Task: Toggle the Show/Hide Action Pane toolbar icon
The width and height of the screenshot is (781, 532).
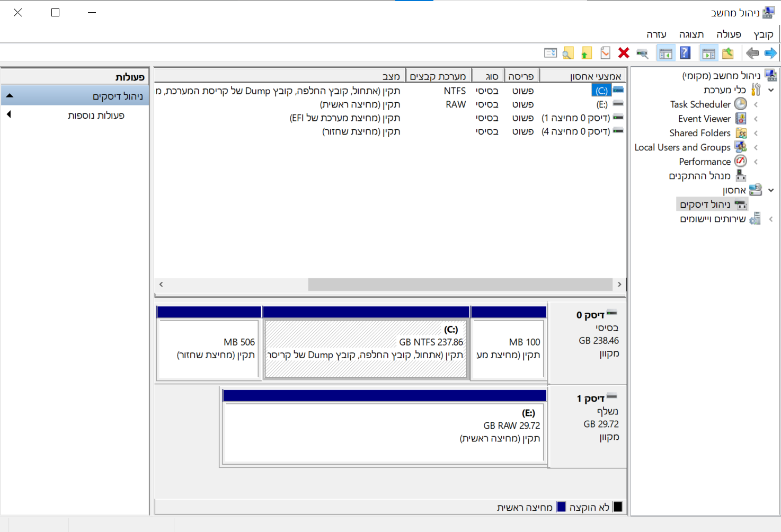Action: click(666, 53)
